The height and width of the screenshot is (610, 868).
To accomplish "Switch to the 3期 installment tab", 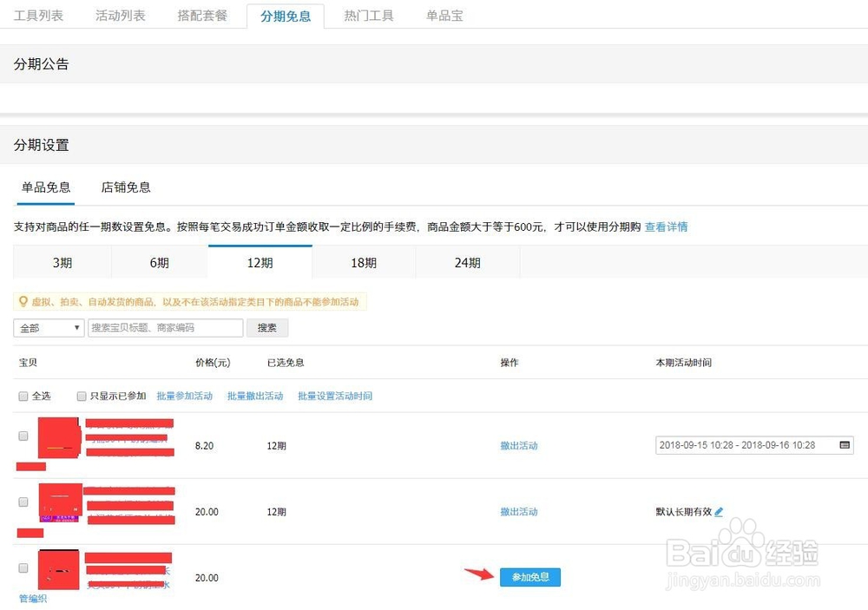I will [62, 262].
